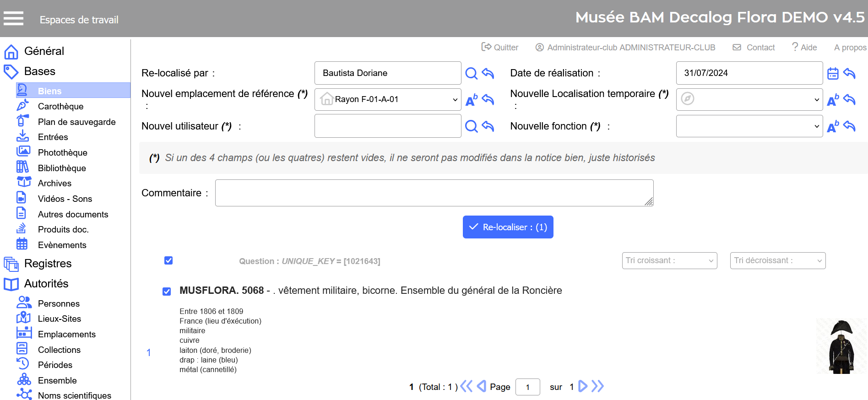
Task: Reset the Date de réalisation field
Action: 849,73
